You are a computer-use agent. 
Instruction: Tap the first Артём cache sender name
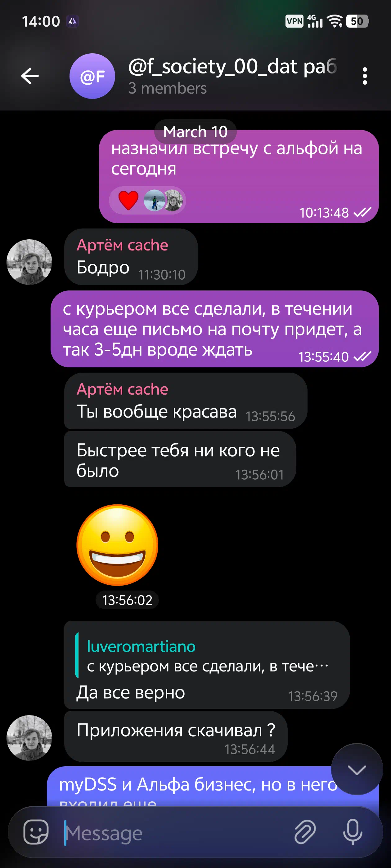tap(122, 245)
